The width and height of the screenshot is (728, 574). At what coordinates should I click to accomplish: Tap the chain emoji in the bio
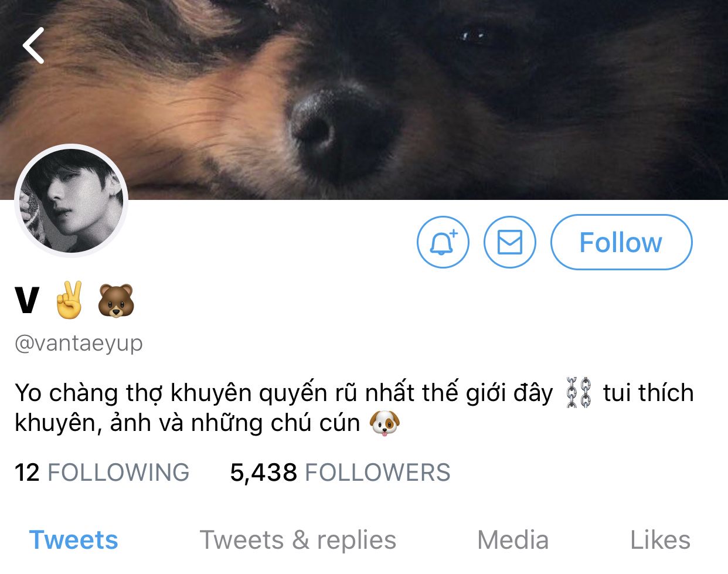pyautogui.click(x=579, y=393)
